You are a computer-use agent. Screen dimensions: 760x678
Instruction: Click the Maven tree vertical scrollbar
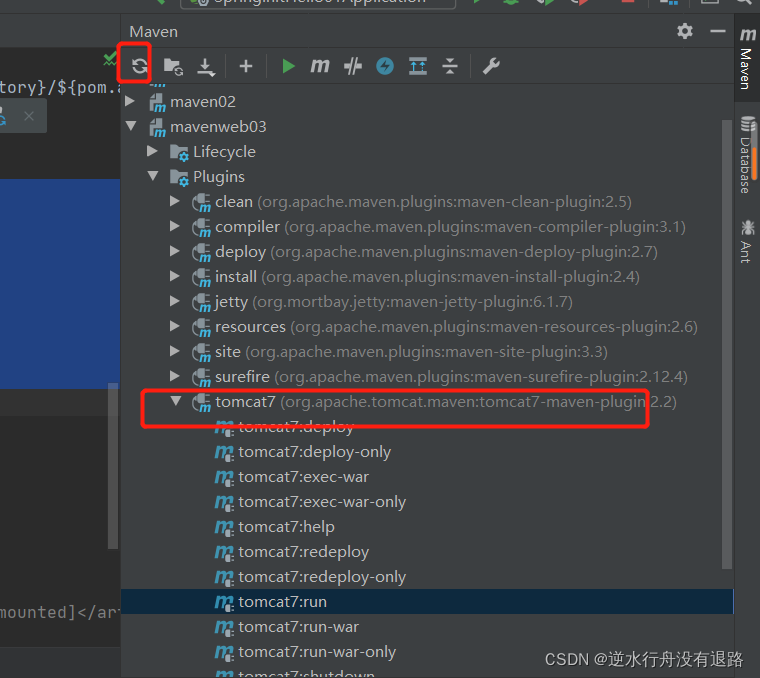(x=726, y=344)
